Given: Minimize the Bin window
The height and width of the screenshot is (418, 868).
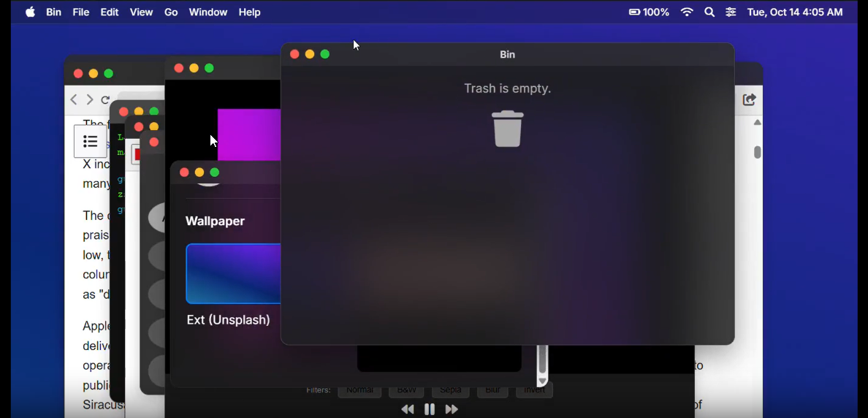Looking at the screenshot, I should [310, 54].
